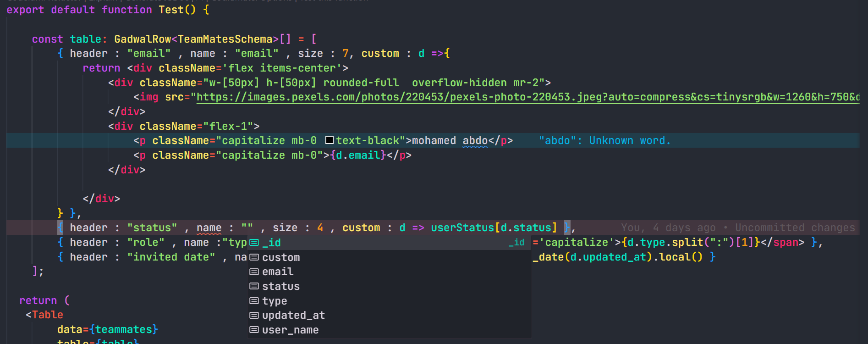The width and height of the screenshot is (868, 344).
Task: Click the "invited date" header string
Action: pyautogui.click(x=171, y=257)
